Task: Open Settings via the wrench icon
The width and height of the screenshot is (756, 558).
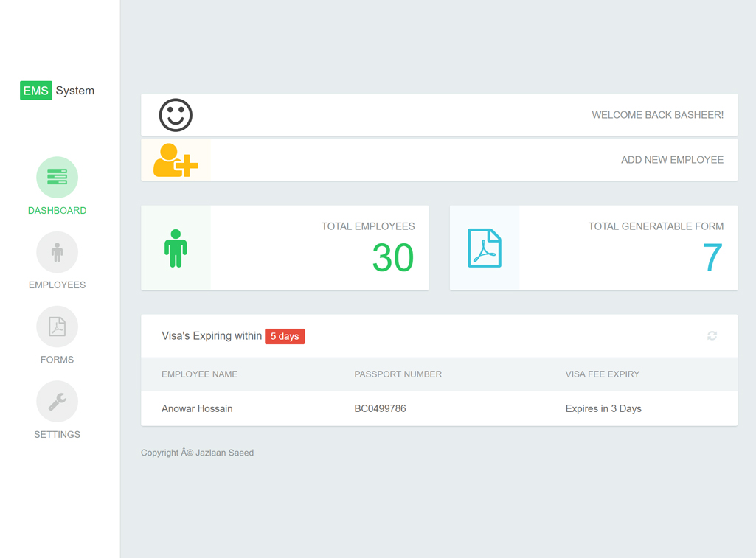Action: click(57, 401)
